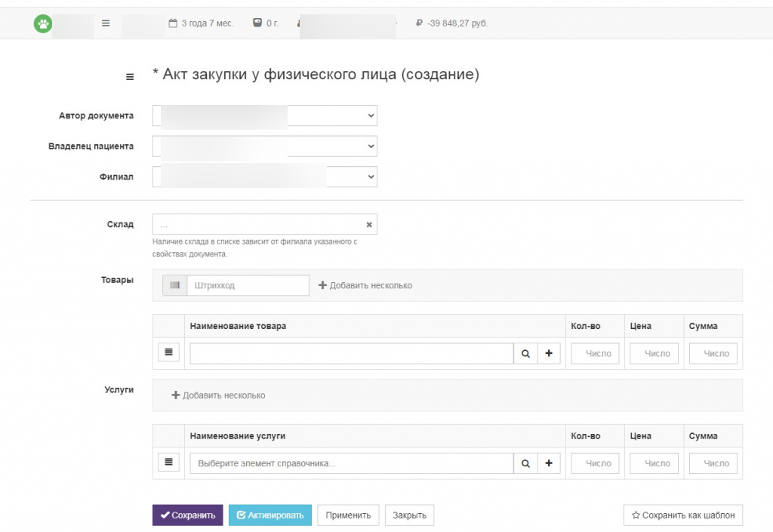Viewport: 773px width, 532px height.
Task: Search services with magnifier icon
Action: [525, 463]
